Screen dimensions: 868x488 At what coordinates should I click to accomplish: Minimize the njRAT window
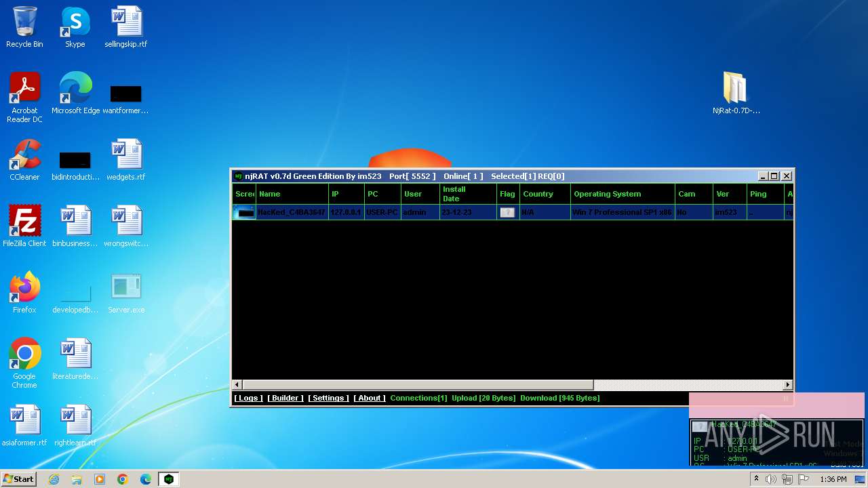coord(763,176)
